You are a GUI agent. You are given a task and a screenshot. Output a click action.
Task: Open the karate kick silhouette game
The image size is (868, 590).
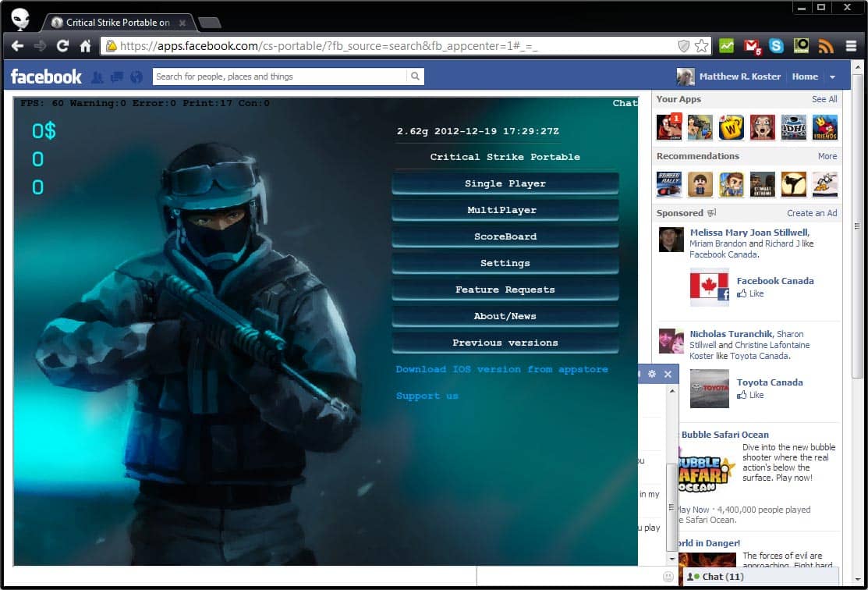pyautogui.click(x=793, y=184)
